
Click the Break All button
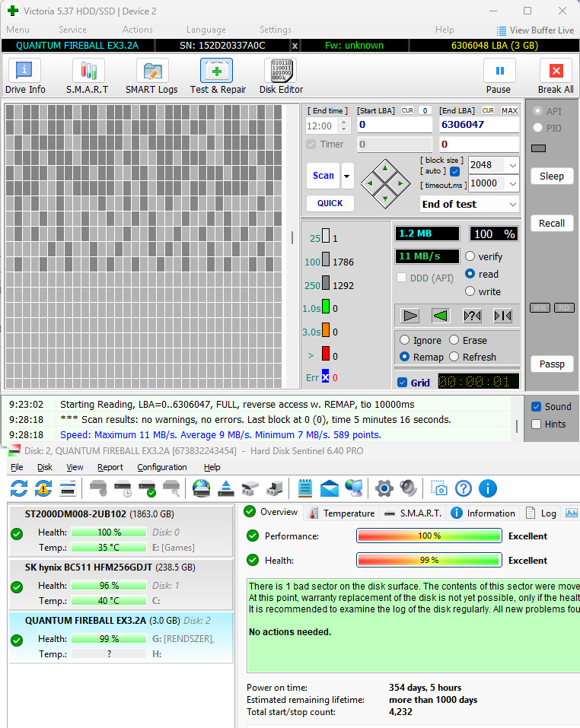[556, 77]
